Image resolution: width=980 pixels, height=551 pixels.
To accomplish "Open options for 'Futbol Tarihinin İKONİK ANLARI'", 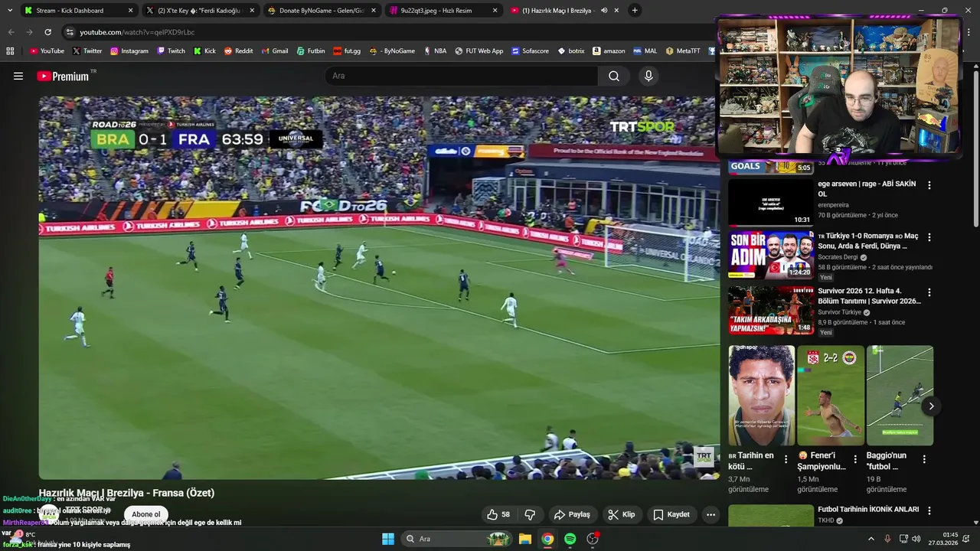I will 929,510.
